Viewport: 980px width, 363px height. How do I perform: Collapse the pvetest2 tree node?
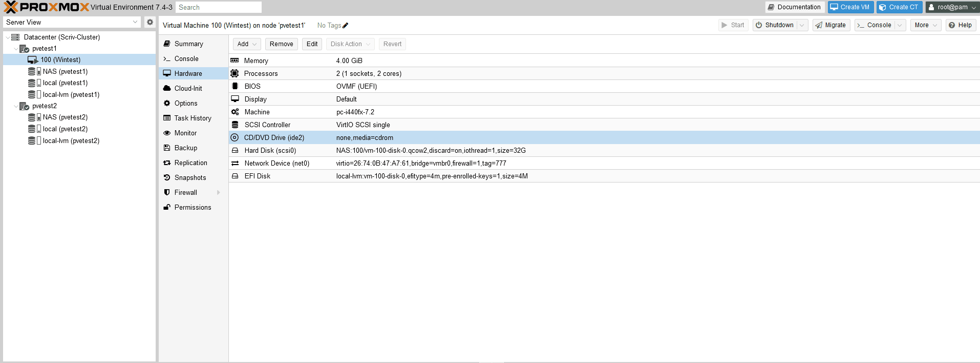coord(16,106)
